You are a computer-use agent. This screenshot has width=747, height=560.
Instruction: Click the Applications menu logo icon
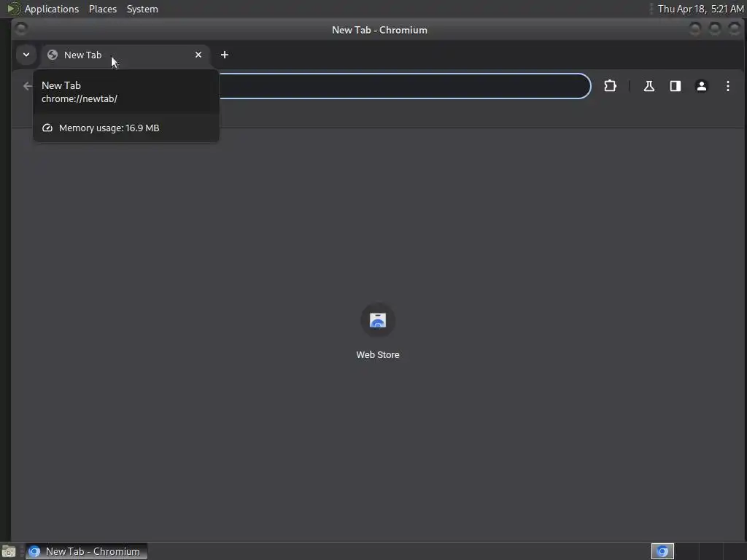[13, 9]
